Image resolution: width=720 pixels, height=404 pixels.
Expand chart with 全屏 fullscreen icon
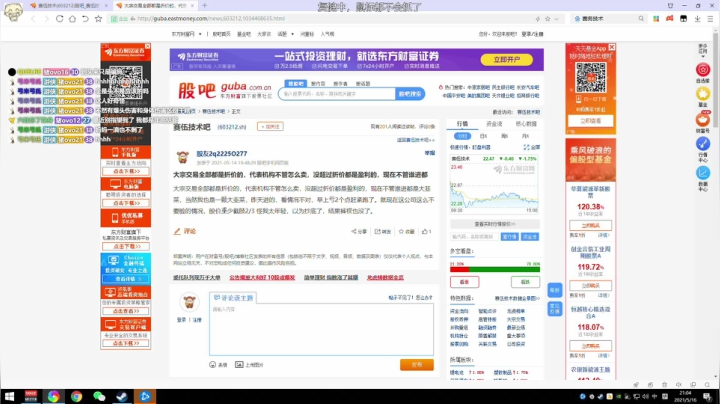[526, 147]
